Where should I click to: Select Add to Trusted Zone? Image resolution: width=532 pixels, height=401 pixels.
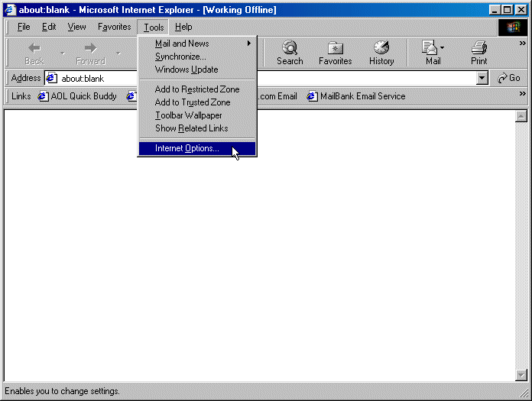coord(197,102)
